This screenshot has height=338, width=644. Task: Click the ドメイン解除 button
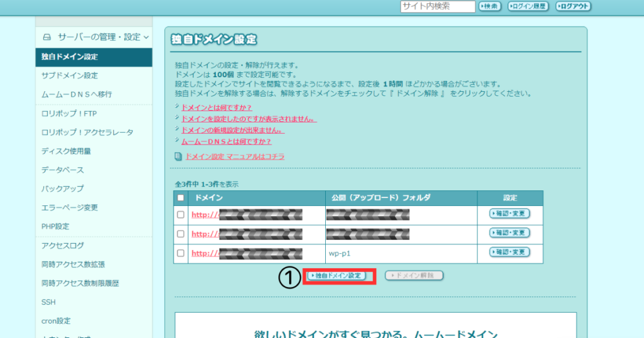pyautogui.click(x=414, y=276)
